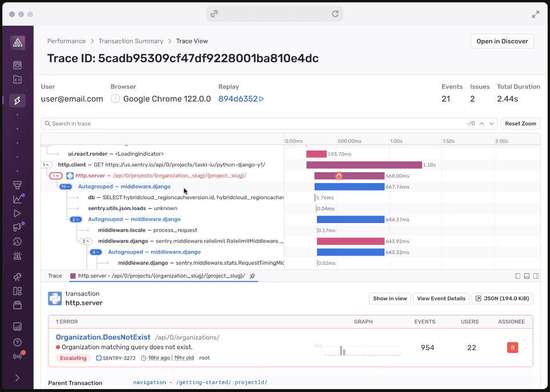Screen dimensions: 550x392
Task: Click Show in view button
Action: click(390, 298)
